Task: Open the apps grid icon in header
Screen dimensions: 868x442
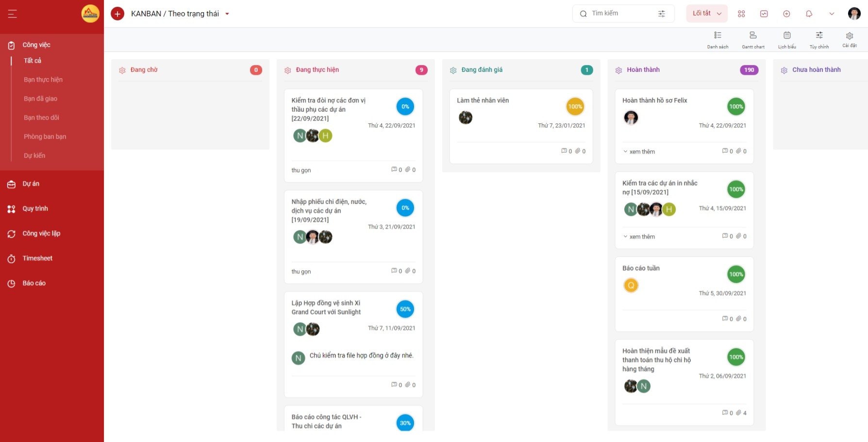Action: (741, 14)
